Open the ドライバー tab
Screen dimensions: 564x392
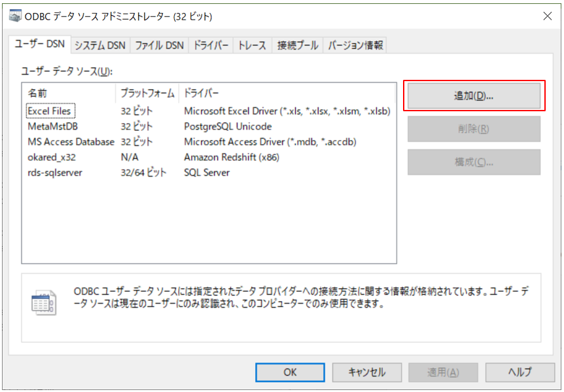(x=211, y=45)
